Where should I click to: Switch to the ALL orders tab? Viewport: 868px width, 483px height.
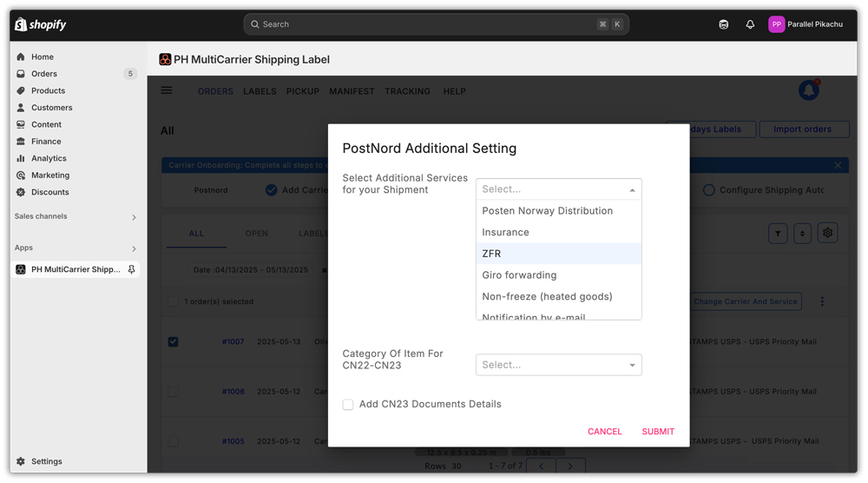point(196,234)
